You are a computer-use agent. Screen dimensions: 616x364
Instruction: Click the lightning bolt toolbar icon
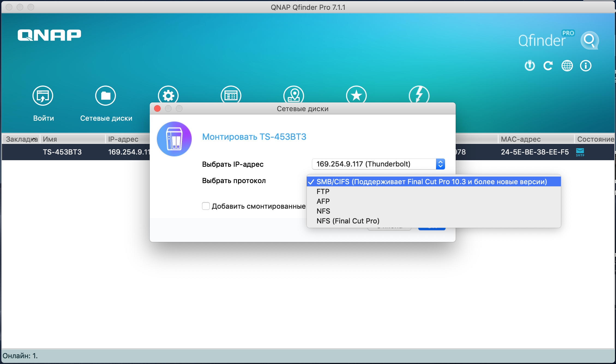point(419,95)
